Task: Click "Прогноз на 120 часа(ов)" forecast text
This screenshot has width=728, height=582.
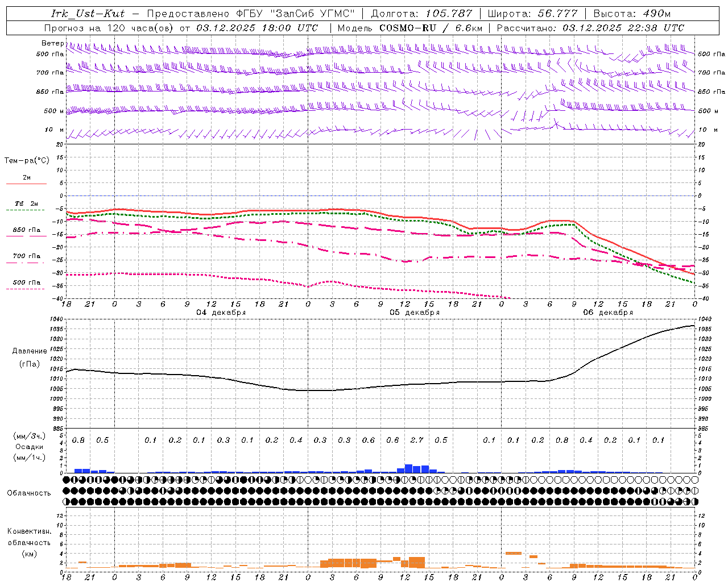Action: (109, 28)
